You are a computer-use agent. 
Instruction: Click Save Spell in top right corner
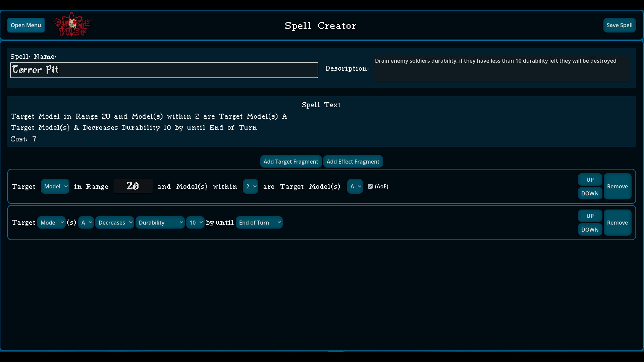(620, 25)
